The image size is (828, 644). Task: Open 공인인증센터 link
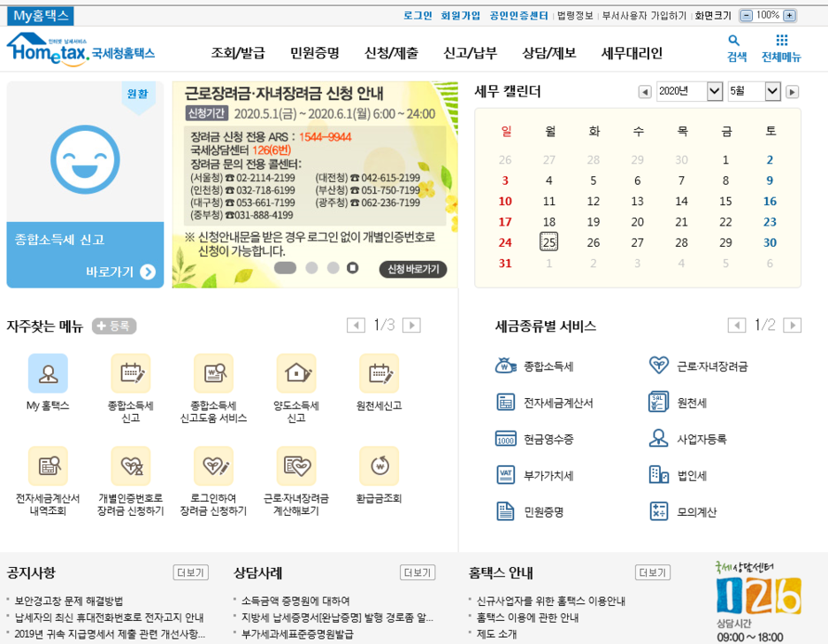(519, 16)
